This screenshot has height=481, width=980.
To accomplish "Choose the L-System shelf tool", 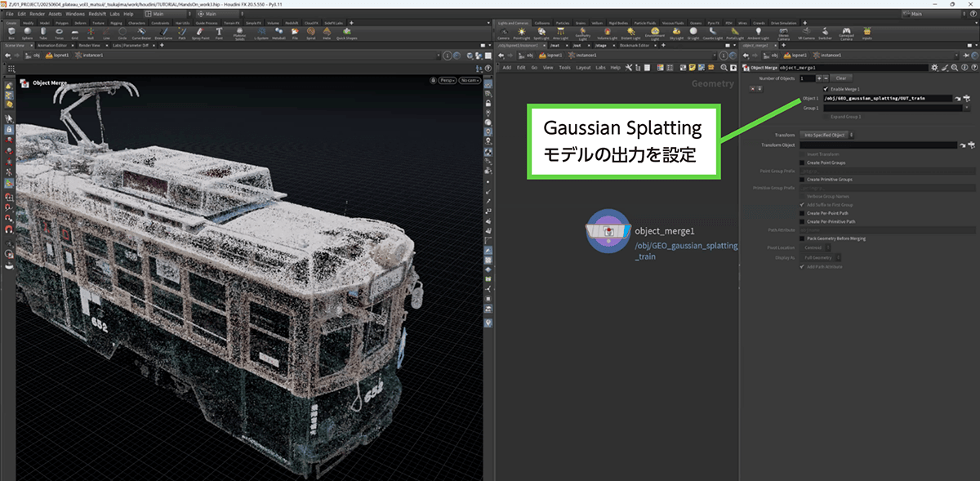I will [261, 33].
